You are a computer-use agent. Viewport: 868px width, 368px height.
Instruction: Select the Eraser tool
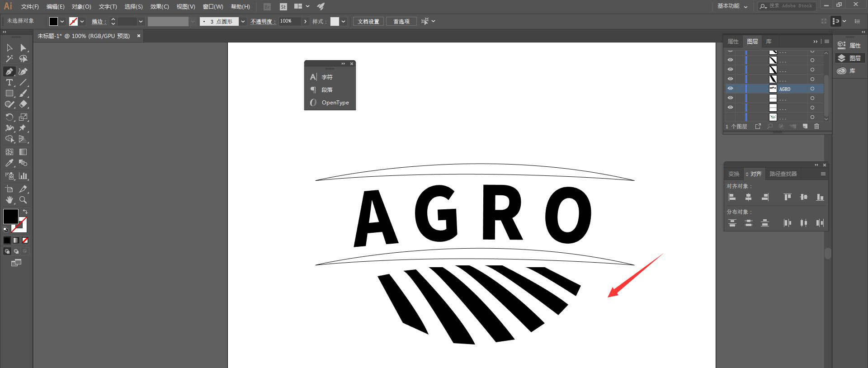[x=23, y=104]
